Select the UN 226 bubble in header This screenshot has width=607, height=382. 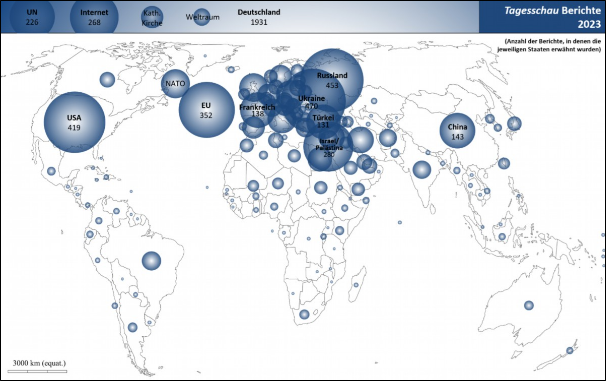pyautogui.click(x=32, y=17)
